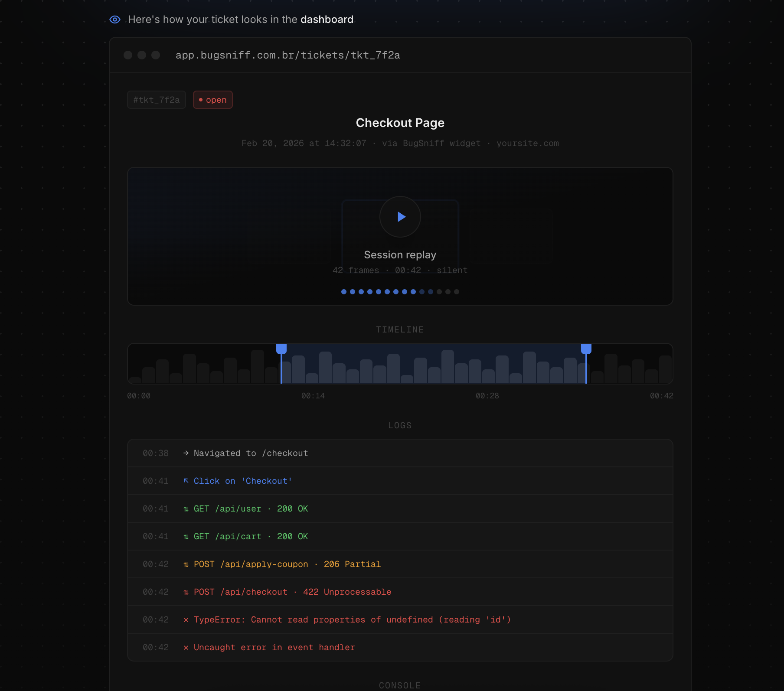Click the cursor icon on the Checkout click row
The height and width of the screenshot is (691, 784).
[186, 481]
